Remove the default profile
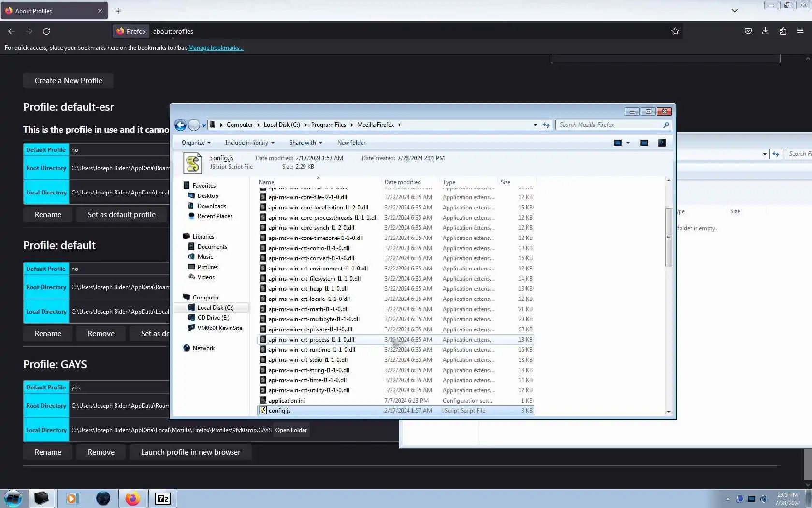The height and width of the screenshot is (508, 812). pyautogui.click(x=101, y=334)
